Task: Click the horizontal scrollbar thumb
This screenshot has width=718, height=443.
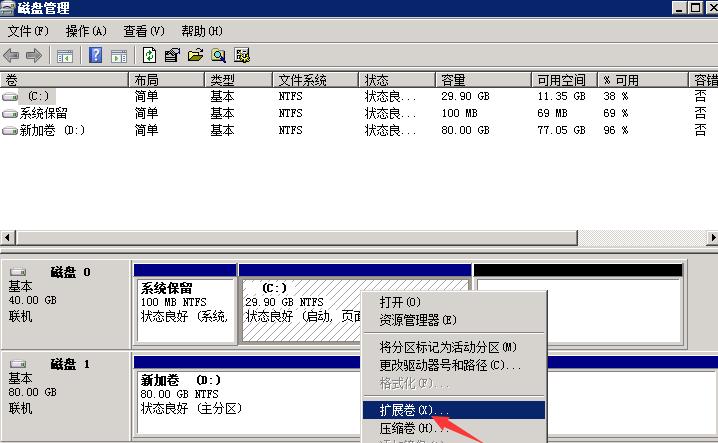Action: (297, 238)
